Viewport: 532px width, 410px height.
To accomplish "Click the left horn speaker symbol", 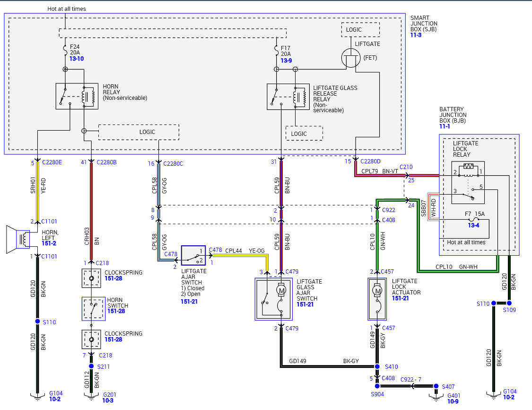I will [18, 239].
